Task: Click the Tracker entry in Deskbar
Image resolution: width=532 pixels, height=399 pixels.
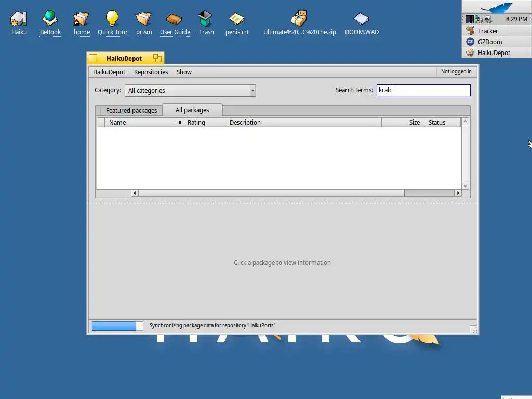Action: (497, 31)
